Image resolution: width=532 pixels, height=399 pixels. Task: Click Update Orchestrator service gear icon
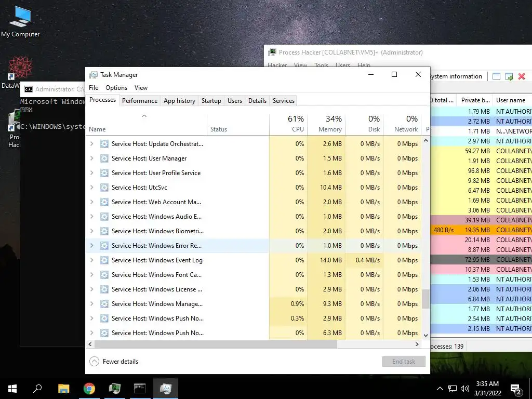click(104, 144)
